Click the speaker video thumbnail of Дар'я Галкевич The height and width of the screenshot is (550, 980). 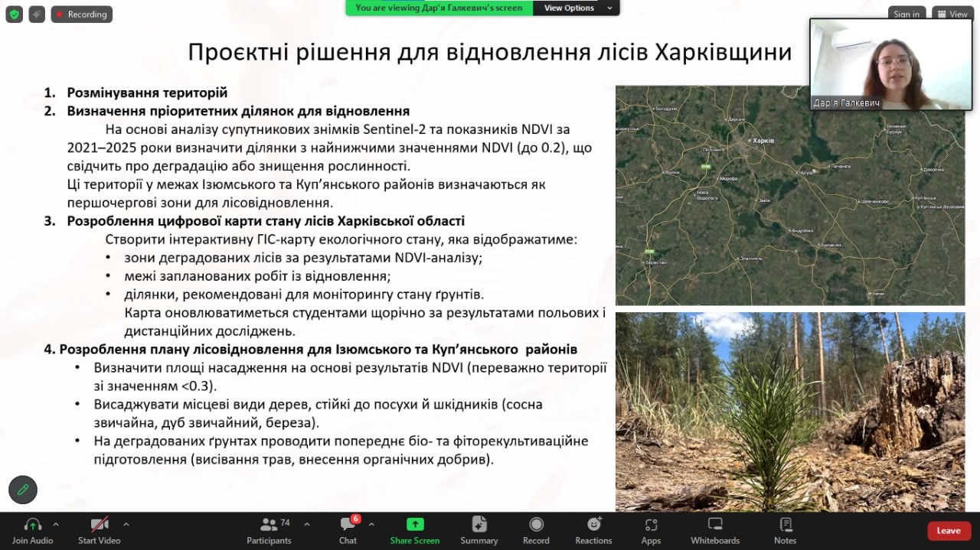tap(890, 64)
